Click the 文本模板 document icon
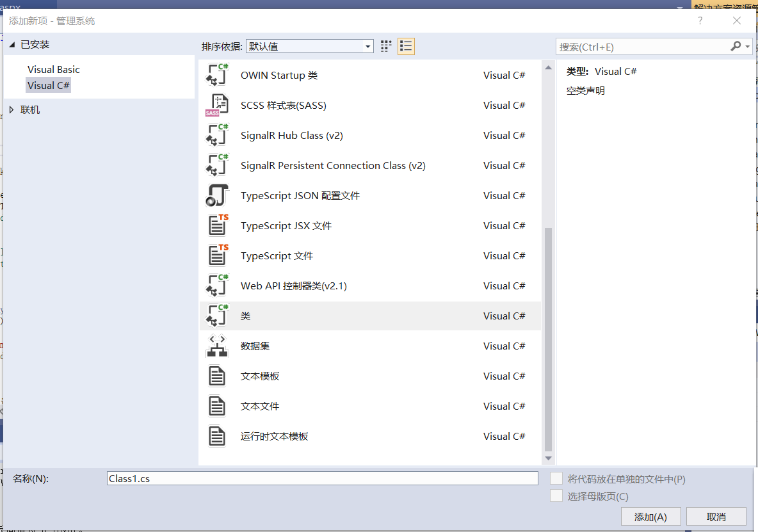This screenshot has width=758, height=532. (217, 376)
